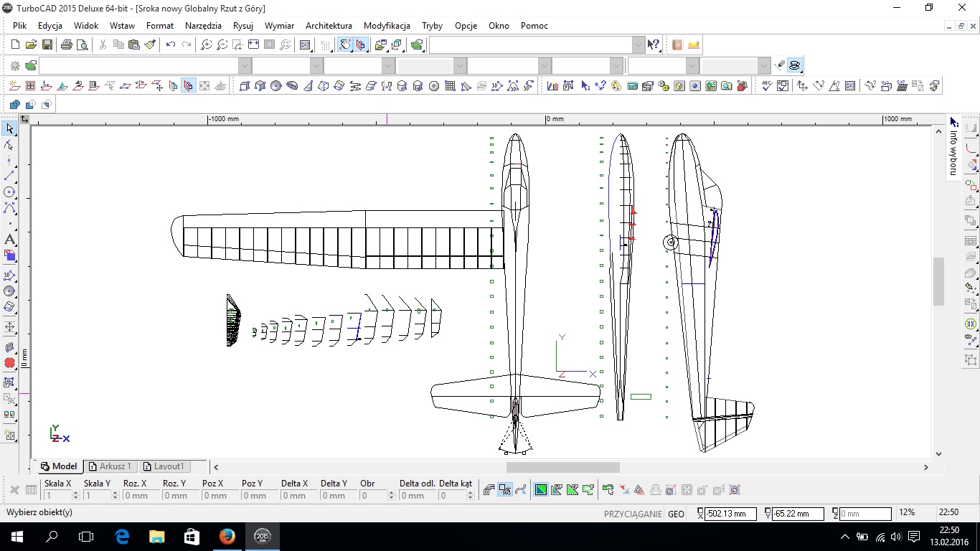The image size is (980, 551).
Task: Select the circle drawing tool in left toolbar
Action: [x=9, y=192]
